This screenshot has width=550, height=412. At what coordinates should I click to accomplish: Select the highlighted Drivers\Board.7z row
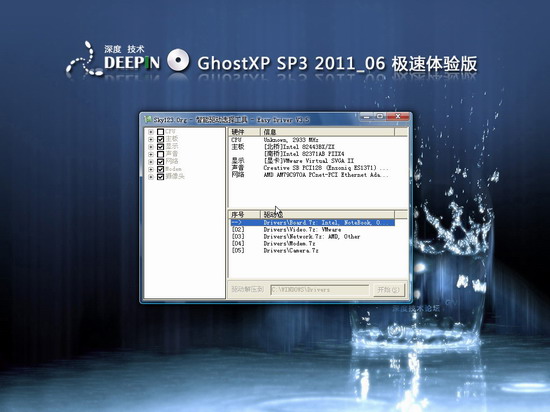click(312, 223)
